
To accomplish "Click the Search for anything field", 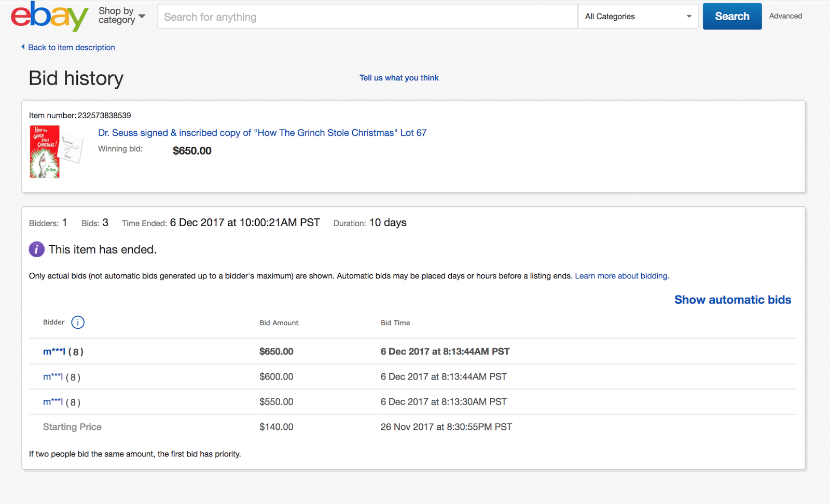I will click(367, 17).
